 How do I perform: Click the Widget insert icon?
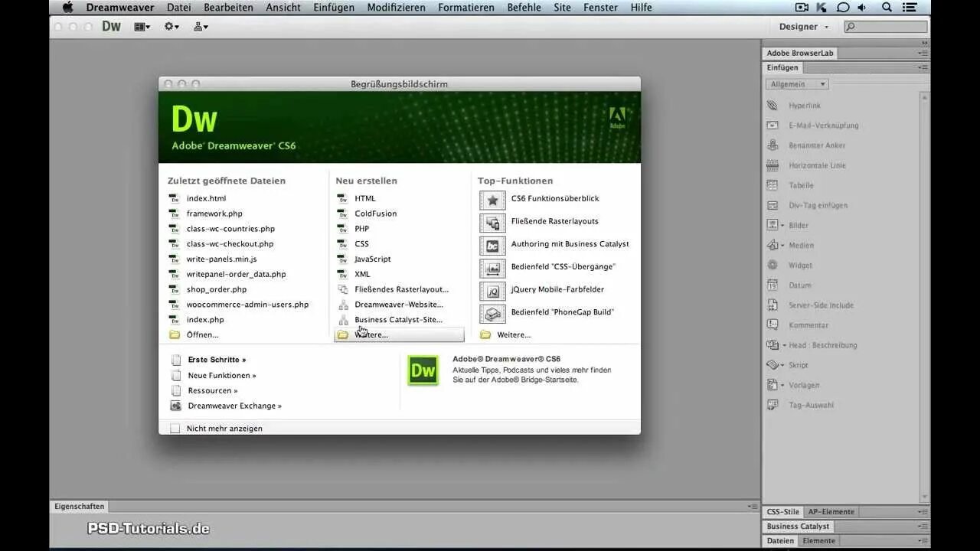pyautogui.click(x=773, y=265)
